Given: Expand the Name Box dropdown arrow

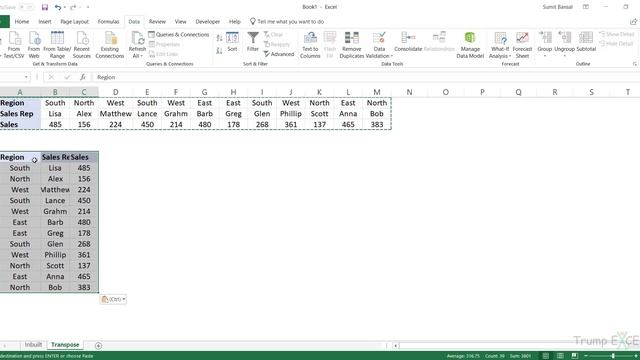Looking at the screenshot, I should [x=26, y=77].
